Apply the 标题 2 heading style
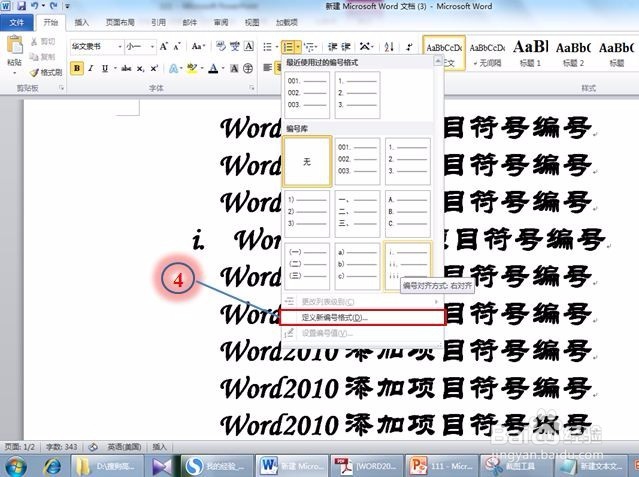The width and height of the screenshot is (639, 477). tap(573, 53)
